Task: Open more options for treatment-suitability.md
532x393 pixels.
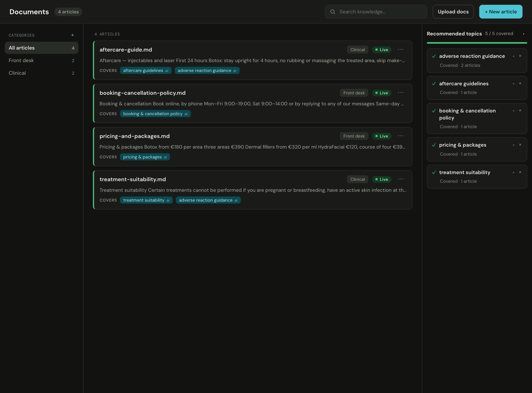Action: point(400,179)
